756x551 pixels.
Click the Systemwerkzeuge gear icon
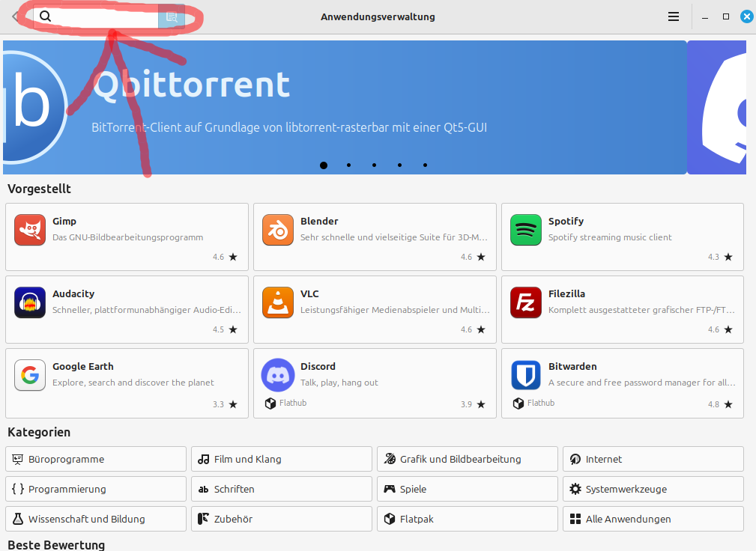point(575,489)
